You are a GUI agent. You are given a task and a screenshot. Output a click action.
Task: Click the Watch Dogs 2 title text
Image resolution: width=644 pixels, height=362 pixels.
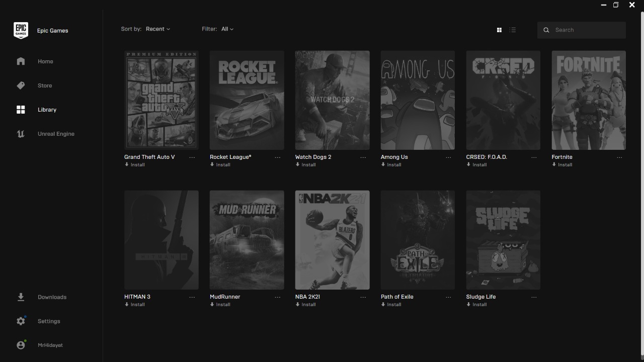(x=313, y=157)
